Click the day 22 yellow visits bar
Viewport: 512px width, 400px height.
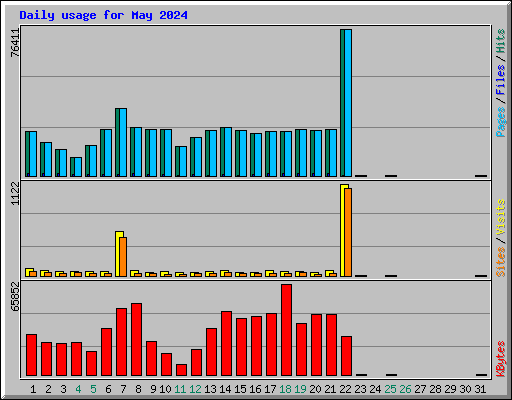pos(343,230)
